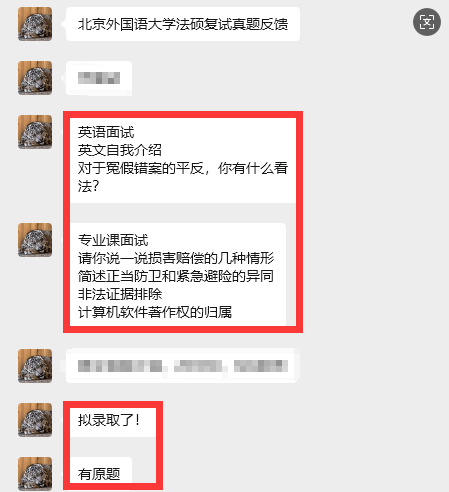Select the 请你说一说损害赔偿的几种情形 line
This screenshot has height=492, width=449.
176,258
